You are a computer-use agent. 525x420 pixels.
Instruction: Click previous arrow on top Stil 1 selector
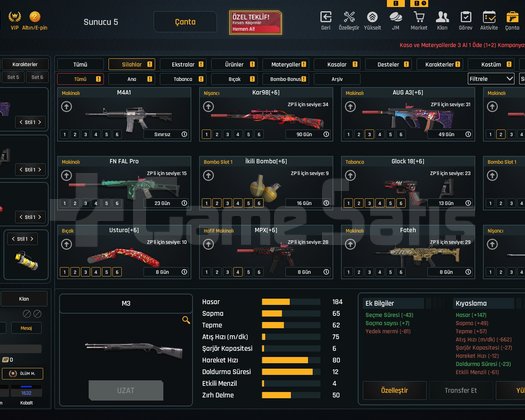click(21, 122)
